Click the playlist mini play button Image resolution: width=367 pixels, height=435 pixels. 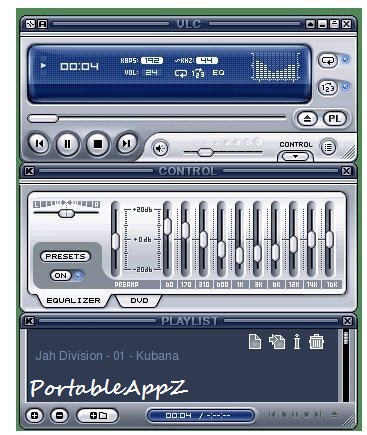[284, 415]
